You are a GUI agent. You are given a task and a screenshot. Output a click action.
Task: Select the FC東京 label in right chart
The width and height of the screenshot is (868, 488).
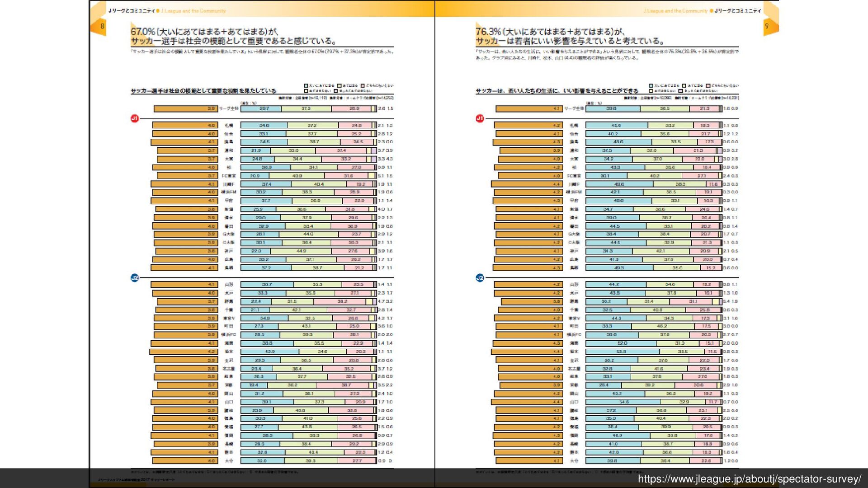574,176
